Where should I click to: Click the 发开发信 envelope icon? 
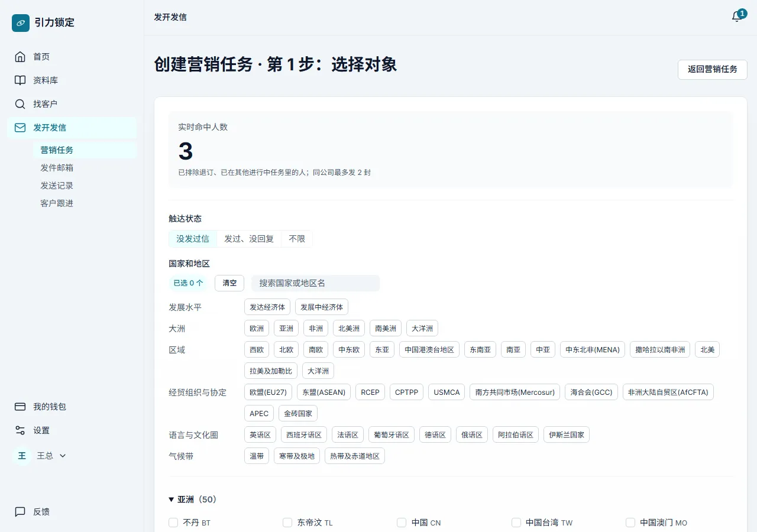pos(20,128)
